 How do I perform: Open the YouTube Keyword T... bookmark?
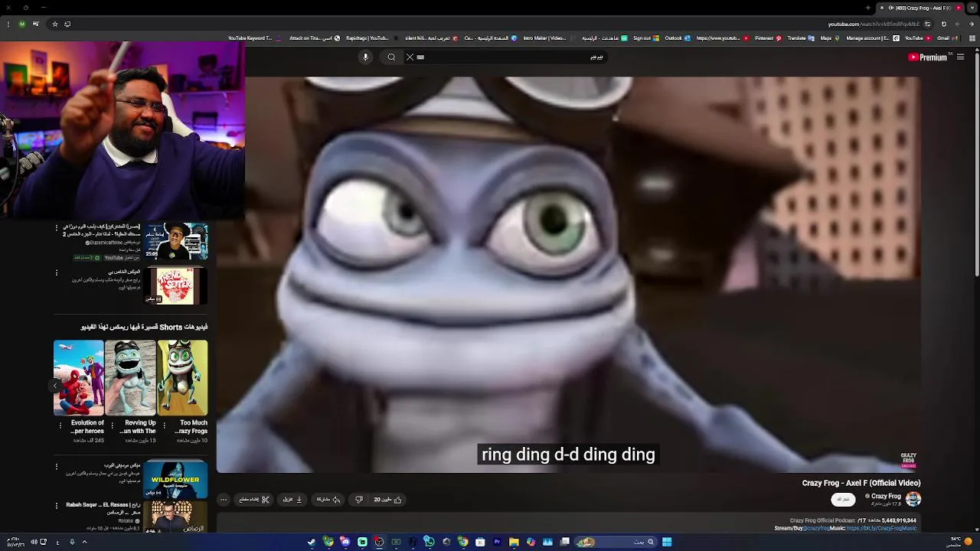254,37
